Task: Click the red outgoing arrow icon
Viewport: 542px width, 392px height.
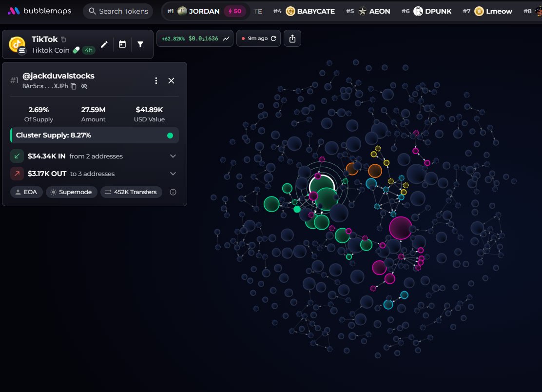Action: click(x=17, y=174)
